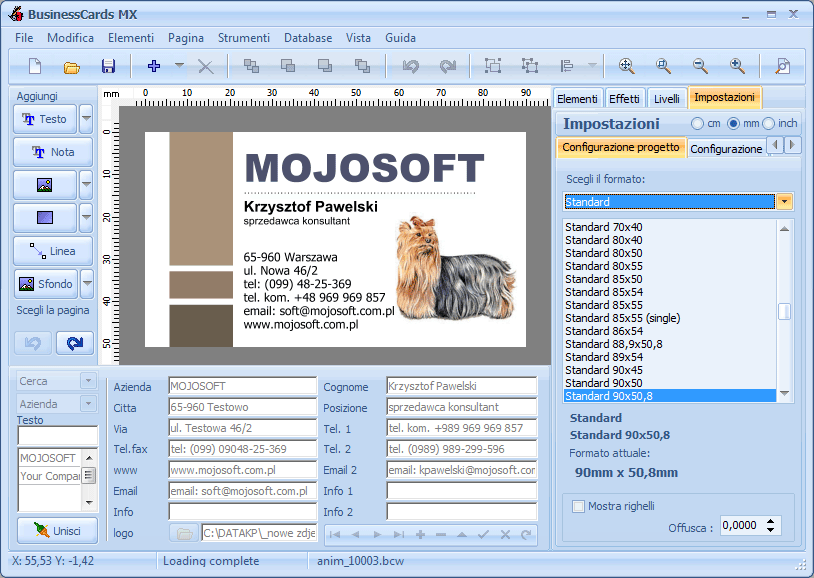Open print preview from toolbar

tap(782, 66)
